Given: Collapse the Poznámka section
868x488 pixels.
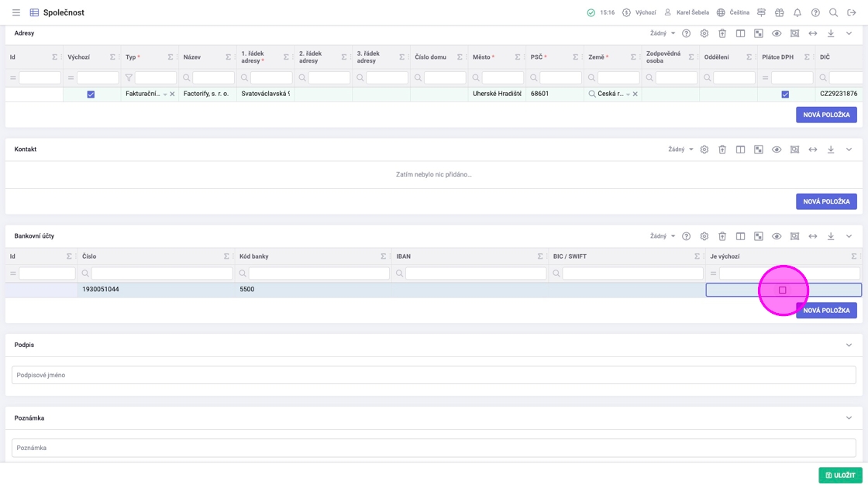Looking at the screenshot, I should 849,418.
